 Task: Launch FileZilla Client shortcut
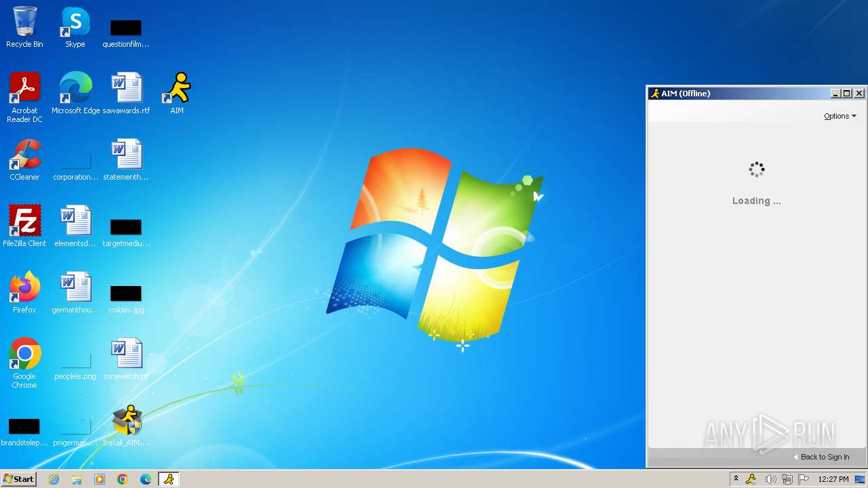24,226
